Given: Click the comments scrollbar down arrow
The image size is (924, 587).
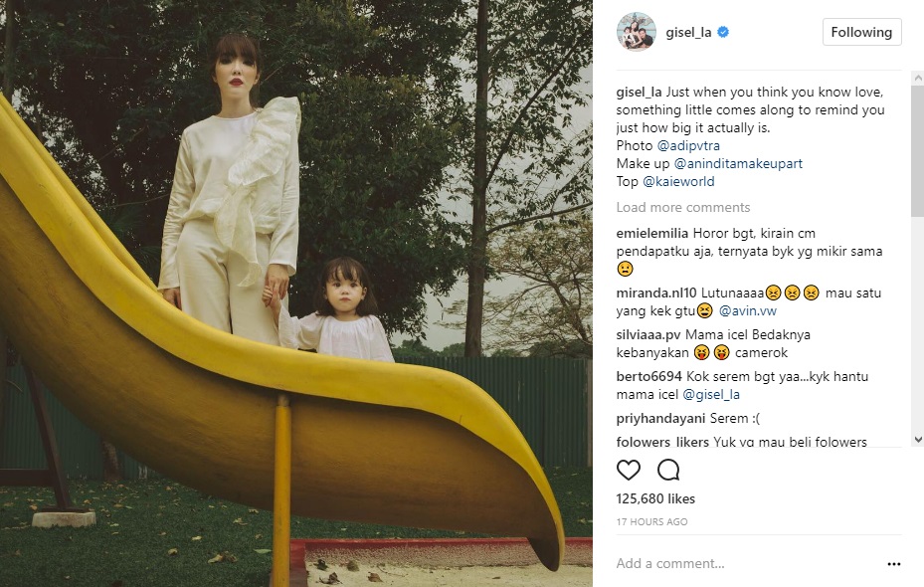Looking at the screenshot, I should [917, 439].
